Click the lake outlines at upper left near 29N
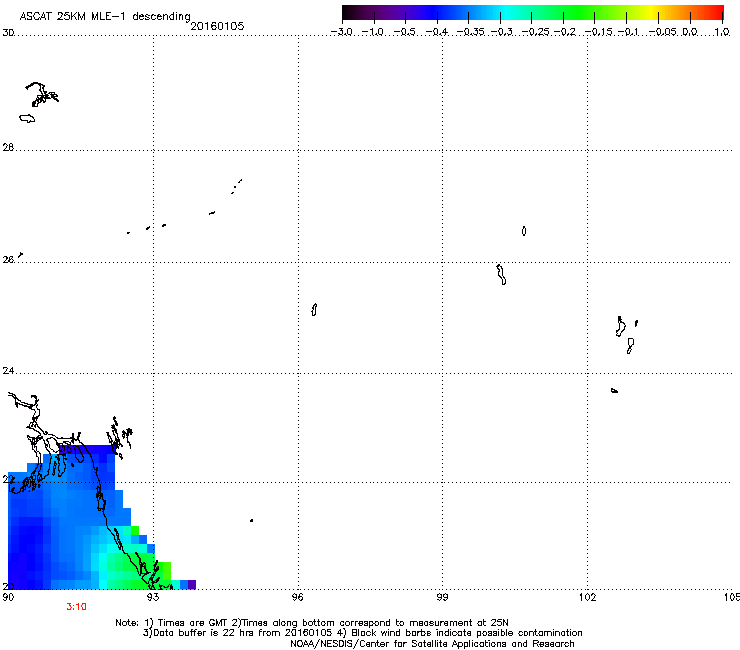This screenshot has height=650, width=740. click(x=39, y=101)
